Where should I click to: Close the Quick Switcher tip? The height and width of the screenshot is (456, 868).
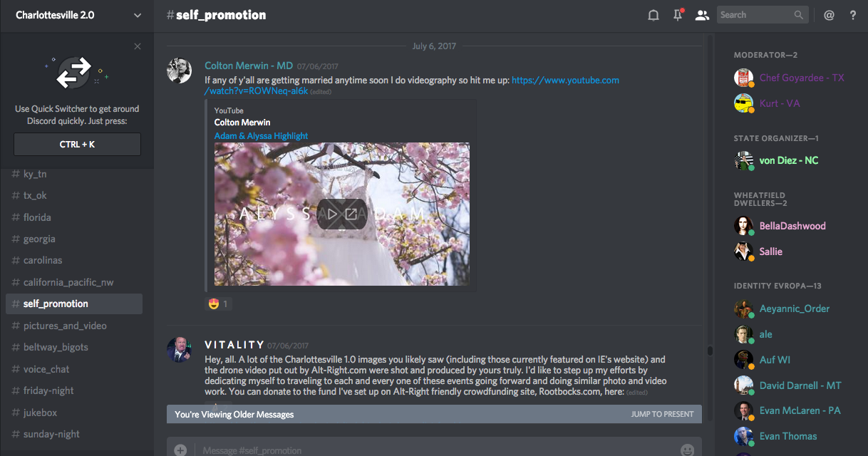138,46
